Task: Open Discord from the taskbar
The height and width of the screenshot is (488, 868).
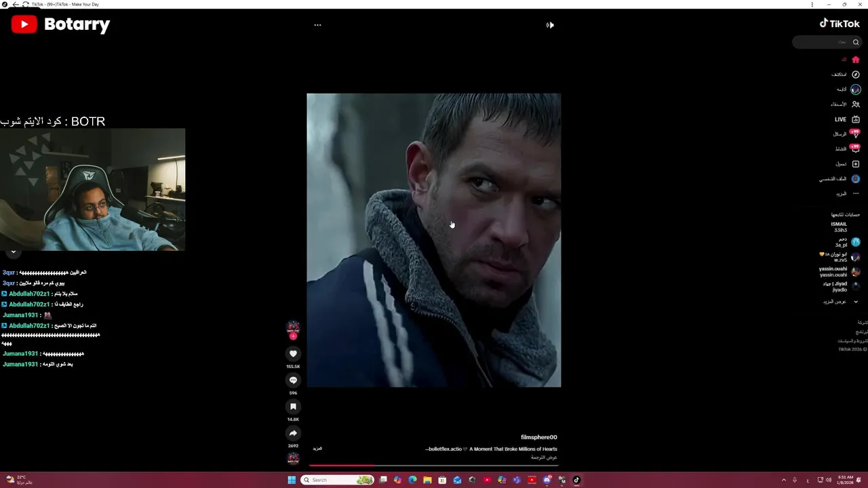Action: point(547,480)
